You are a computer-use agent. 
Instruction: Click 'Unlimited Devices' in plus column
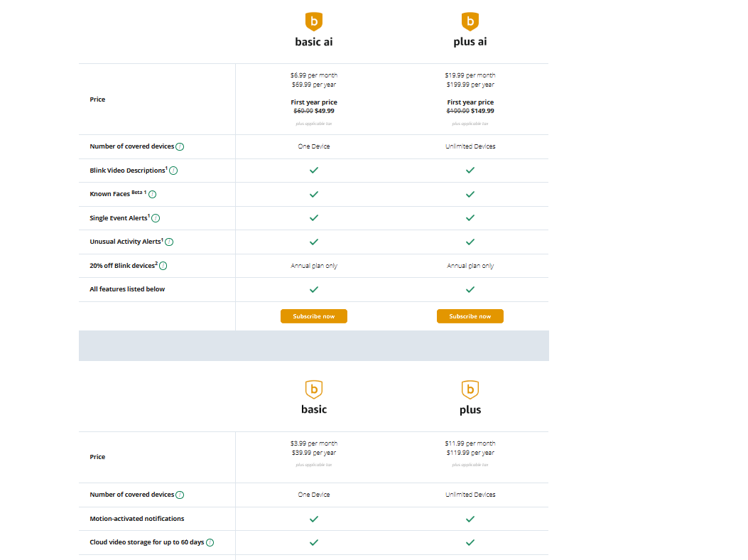point(470,495)
